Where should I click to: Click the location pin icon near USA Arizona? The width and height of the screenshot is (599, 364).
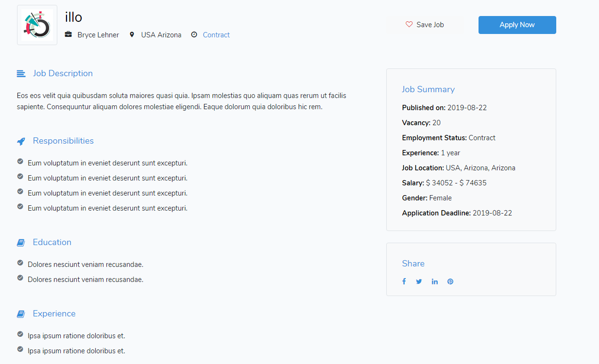pyautogui.click(x=132, y=34)
